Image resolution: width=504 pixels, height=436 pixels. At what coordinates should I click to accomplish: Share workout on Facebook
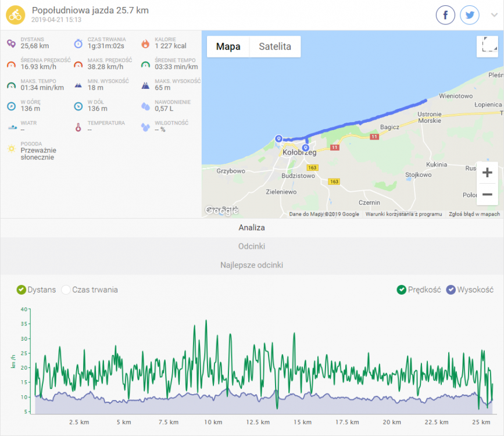pyautogui.click(x=445, y=15)
